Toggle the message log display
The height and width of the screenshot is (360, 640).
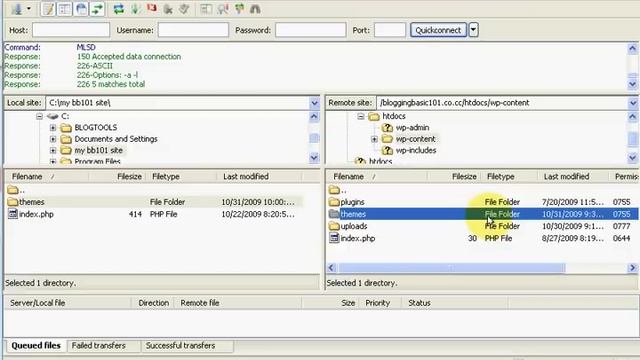49,9
